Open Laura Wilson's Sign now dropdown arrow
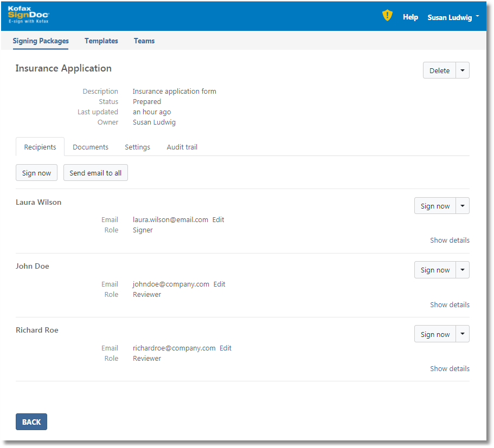Viewport: 494px width, 448px height. [463, 206]
